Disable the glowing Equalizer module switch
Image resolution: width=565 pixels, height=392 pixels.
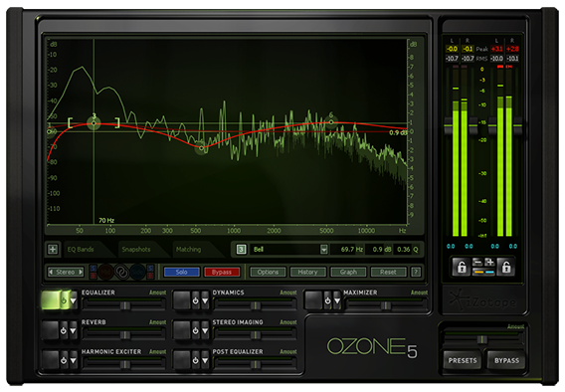(x=55, y=300)
